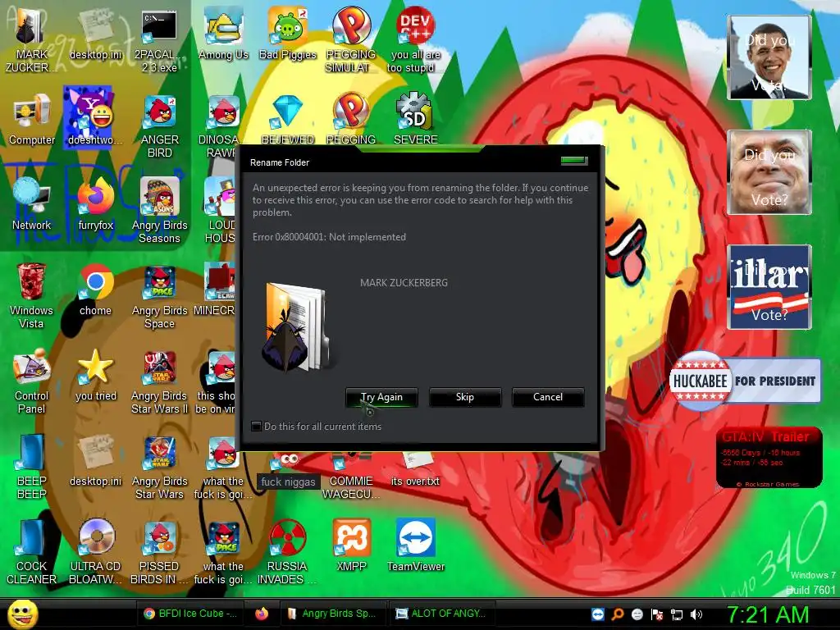Click the TeamViewer tray icon
840x630 pixels.
tap(598, 614)
